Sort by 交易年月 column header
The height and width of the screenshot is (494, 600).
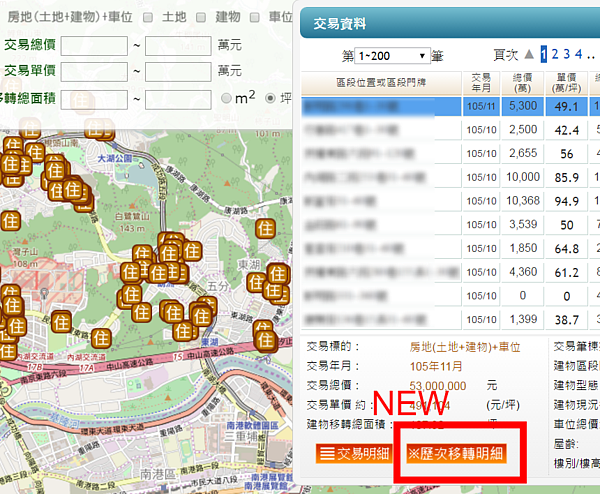tap(481, 83)
